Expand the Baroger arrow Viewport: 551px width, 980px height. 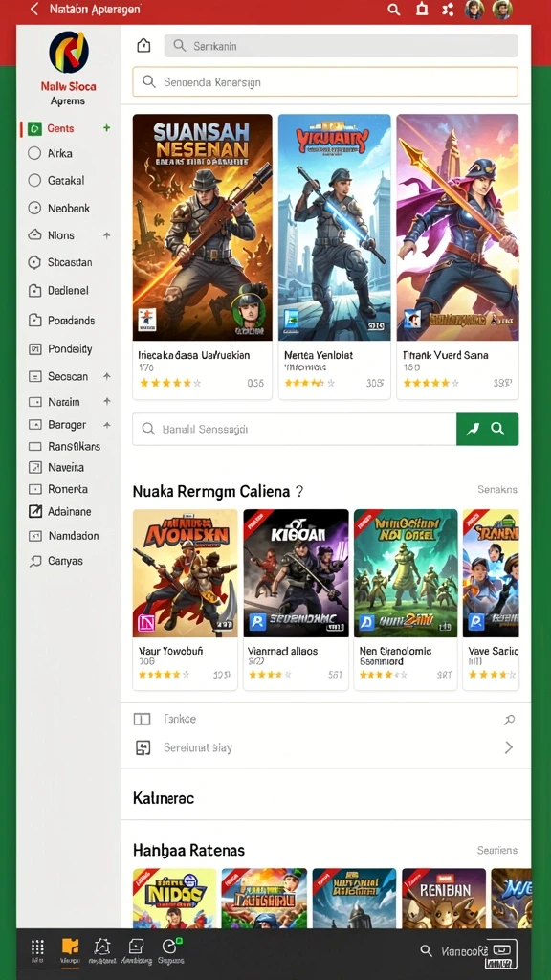click(107, 424)
